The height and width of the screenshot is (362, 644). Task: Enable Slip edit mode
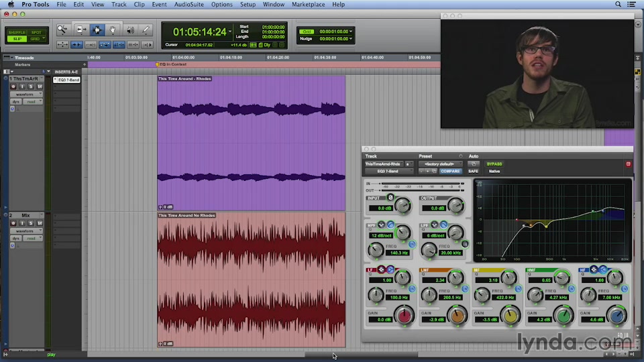17,39
